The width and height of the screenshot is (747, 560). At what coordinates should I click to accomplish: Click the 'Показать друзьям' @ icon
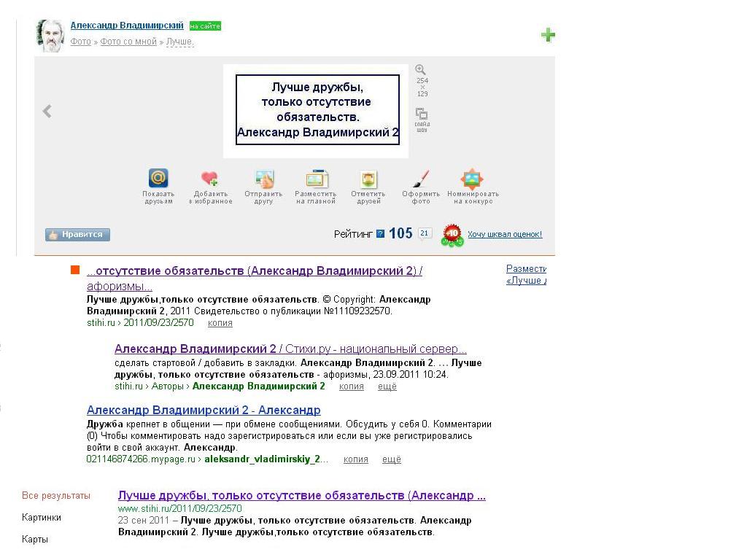pos(158,179)
